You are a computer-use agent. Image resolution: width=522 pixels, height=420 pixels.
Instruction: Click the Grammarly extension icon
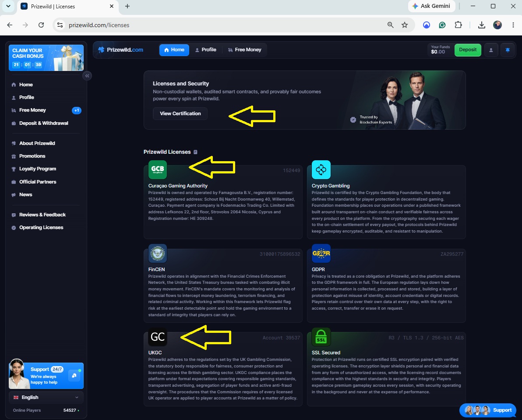pyautogui.click(x=442, y=25)
